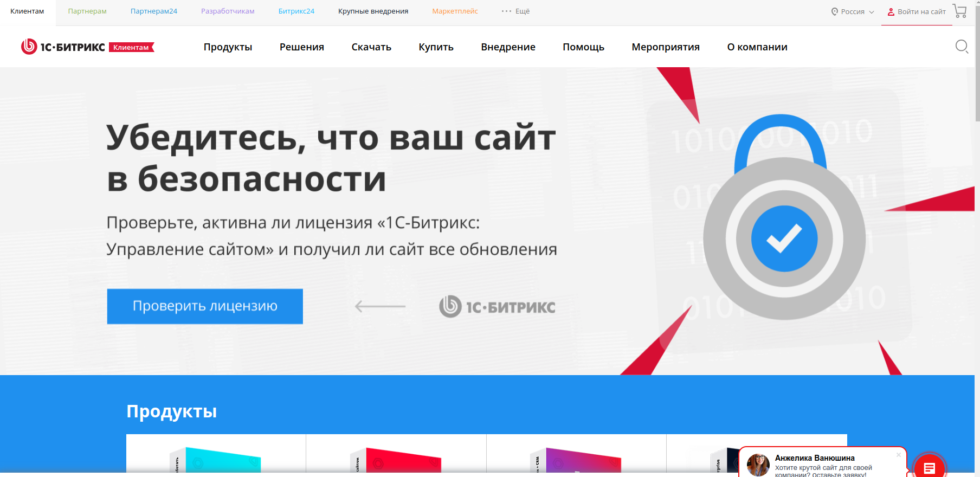Image resolution: width=980 pixels, height=477 pixels.
Task: Open the shopping cart icon
Action: 959,11
